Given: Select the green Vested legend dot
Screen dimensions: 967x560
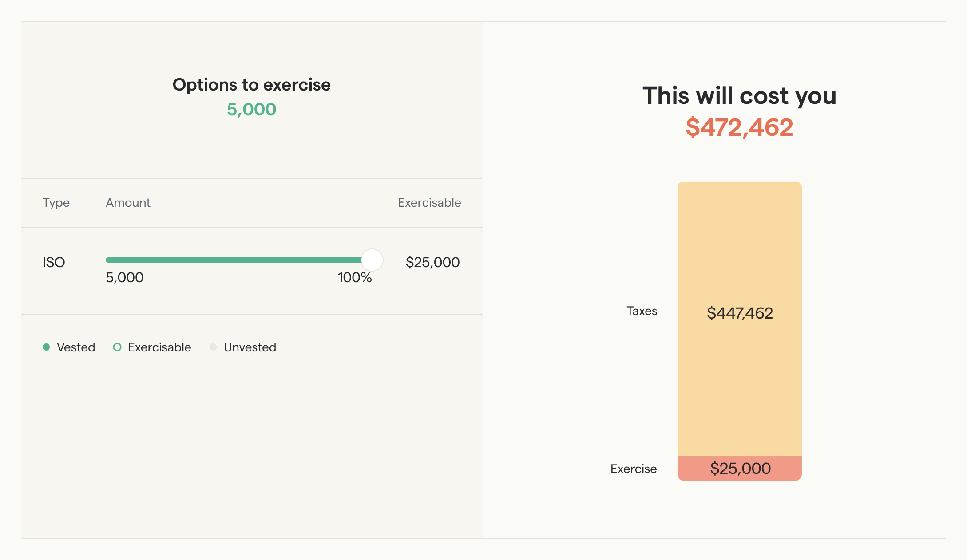Looking at the screenshot, I should pyautogui.click(x=47, y=347).
